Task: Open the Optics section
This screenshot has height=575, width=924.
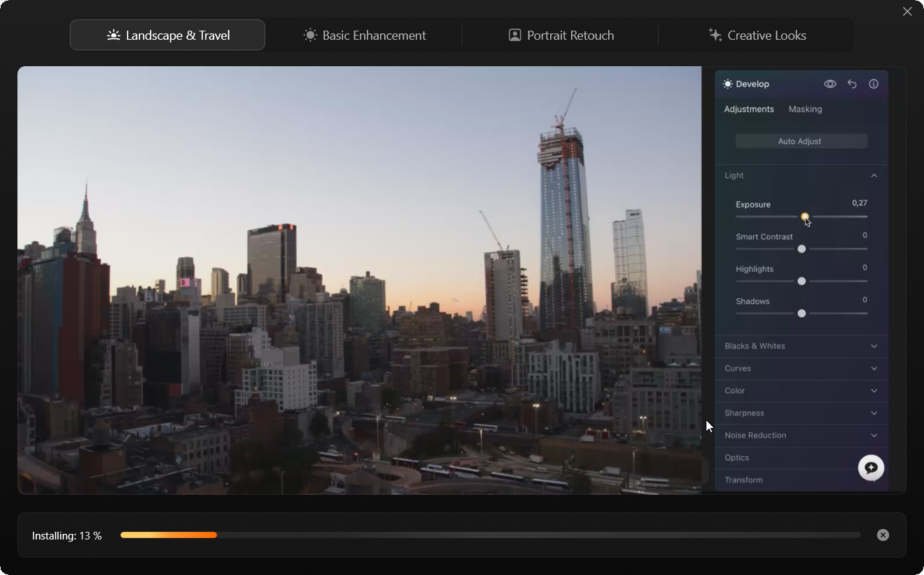Action: [x=801, y=458]
